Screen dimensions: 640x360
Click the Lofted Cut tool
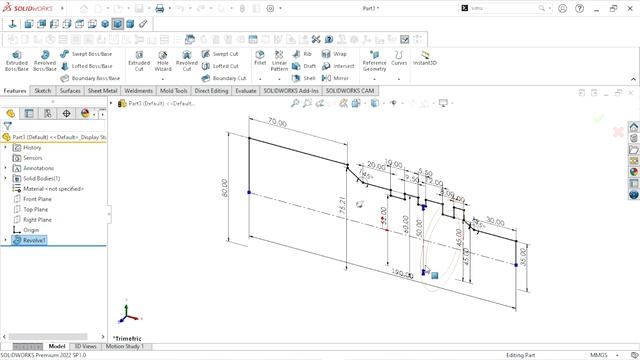pos(220,66)
